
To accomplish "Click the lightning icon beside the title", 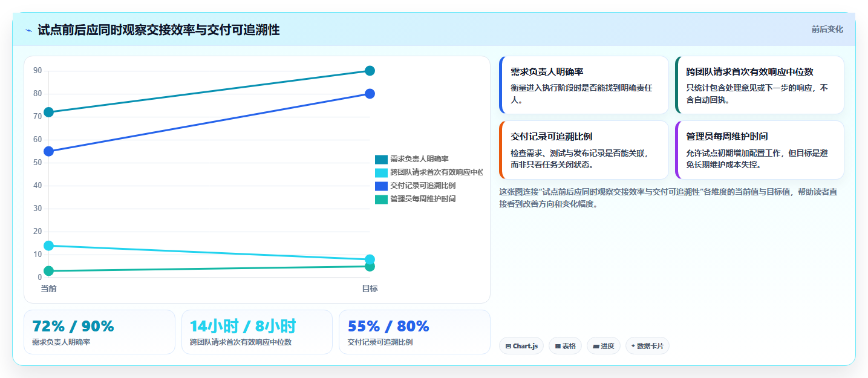I will (28, 30).
